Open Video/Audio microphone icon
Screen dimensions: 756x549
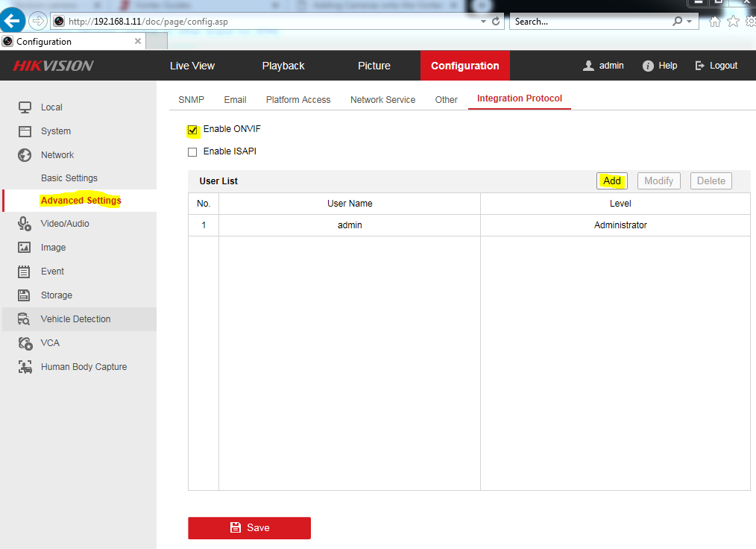[x=25, y=224]
